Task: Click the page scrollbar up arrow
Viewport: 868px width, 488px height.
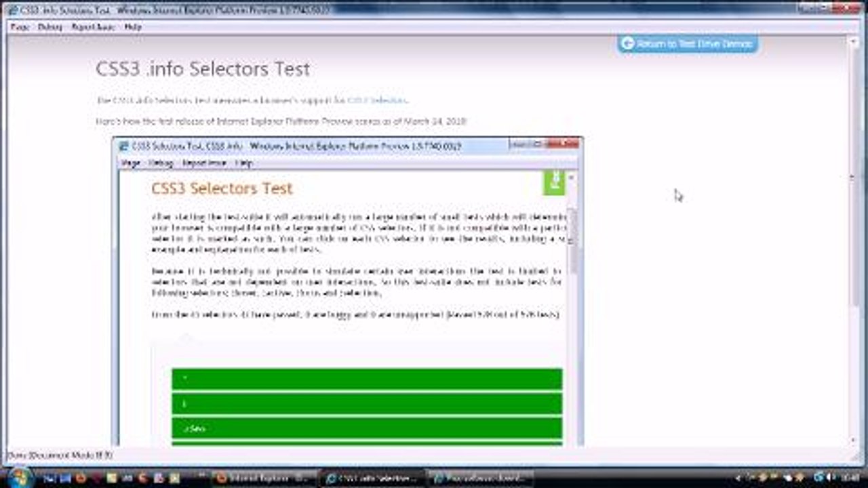Action: 853,41
